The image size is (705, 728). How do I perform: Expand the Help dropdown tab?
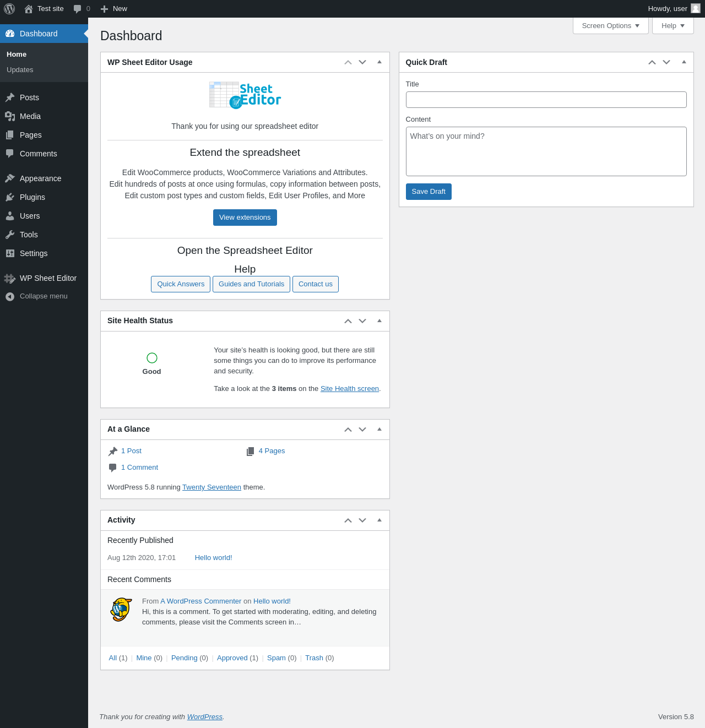pyautogui.click(x=673, y=26)
